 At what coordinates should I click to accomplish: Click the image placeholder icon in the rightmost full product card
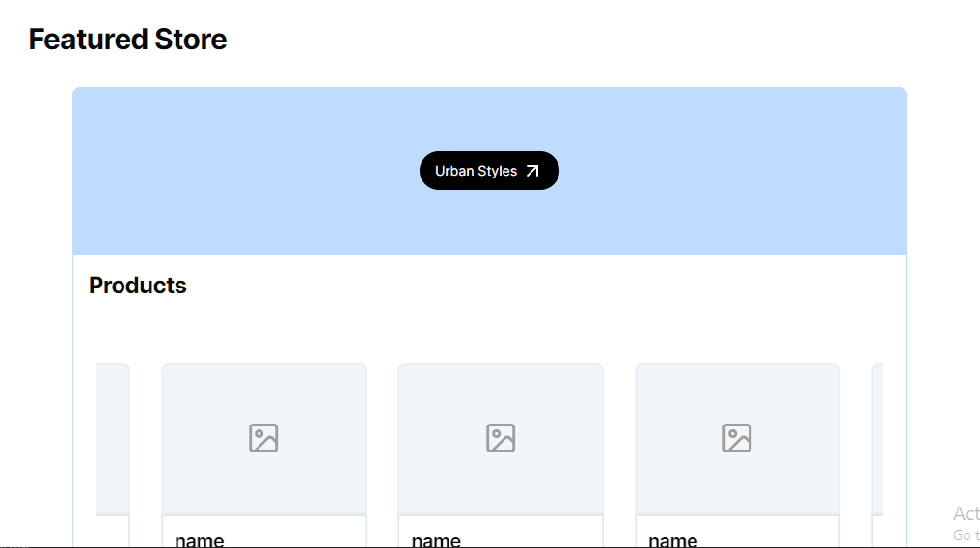(737, 438)
